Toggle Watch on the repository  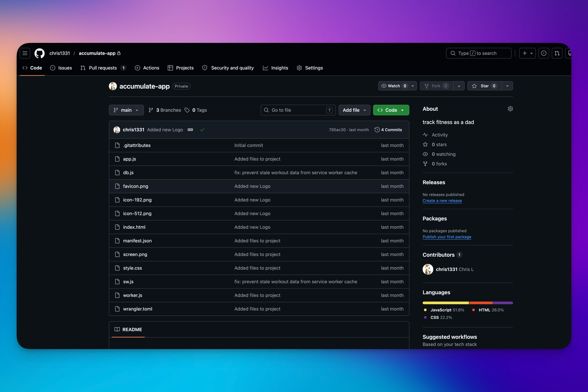(x=394, y=86)
